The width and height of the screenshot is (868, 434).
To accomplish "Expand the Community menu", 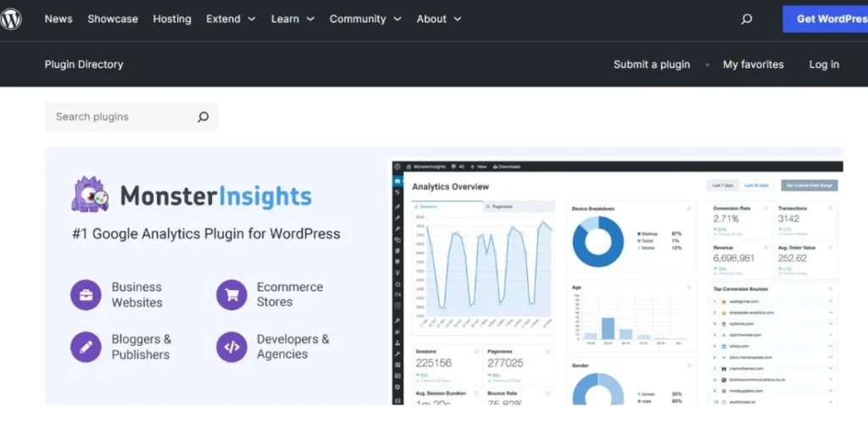I will point(365,19).
